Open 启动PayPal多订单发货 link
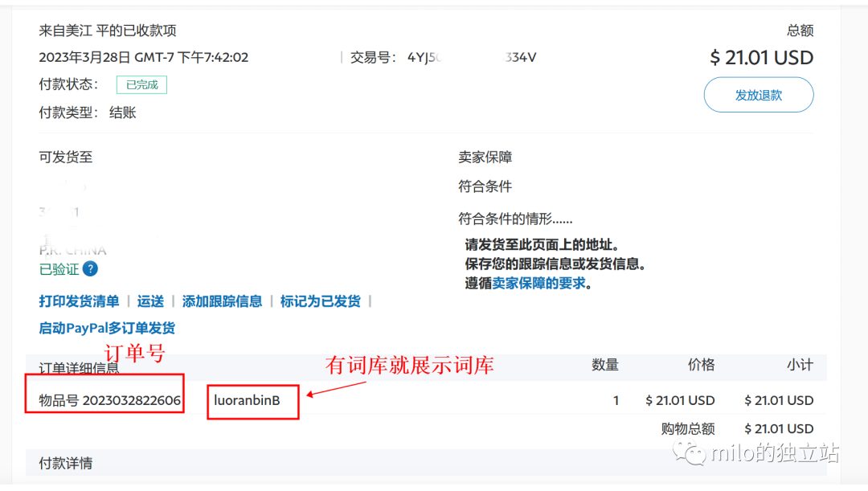Image resolution: width=868 pixels, height=491 pixels. click(107, 328)
